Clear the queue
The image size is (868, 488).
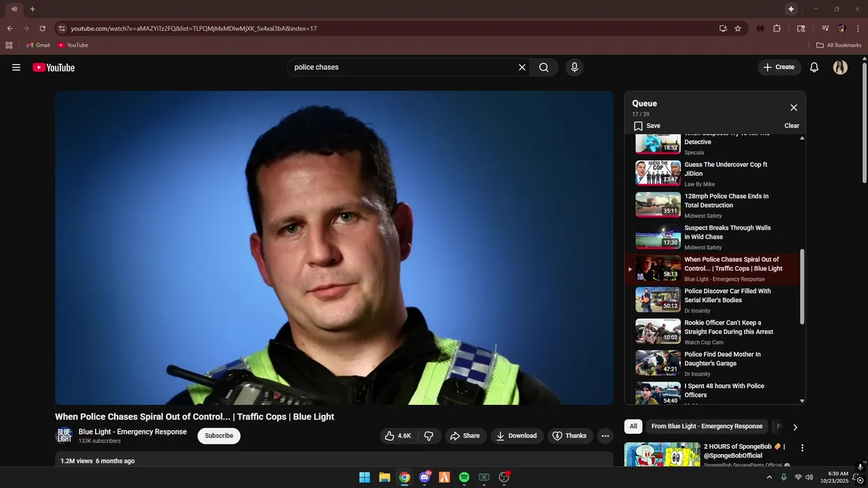(x=791, y=125)
